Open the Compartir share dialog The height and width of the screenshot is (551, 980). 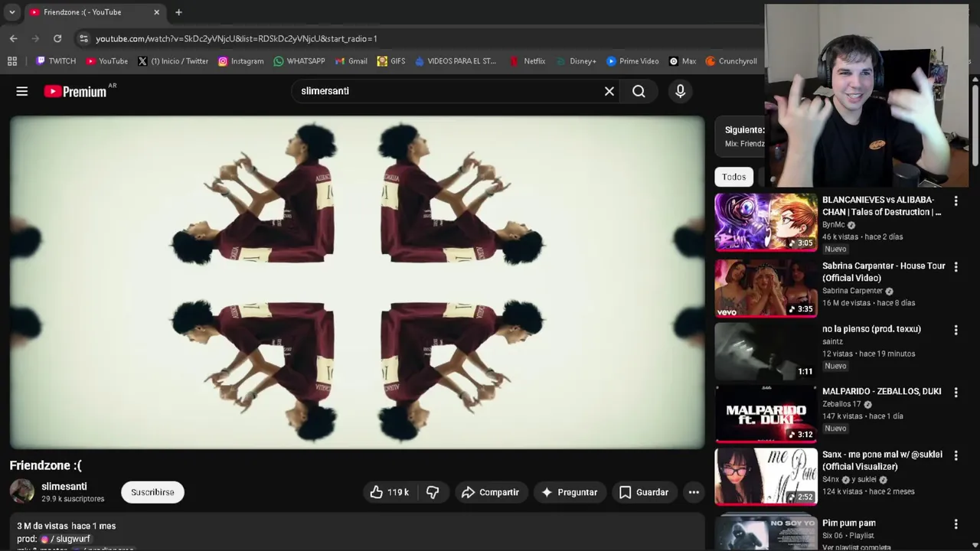(490, 492)
